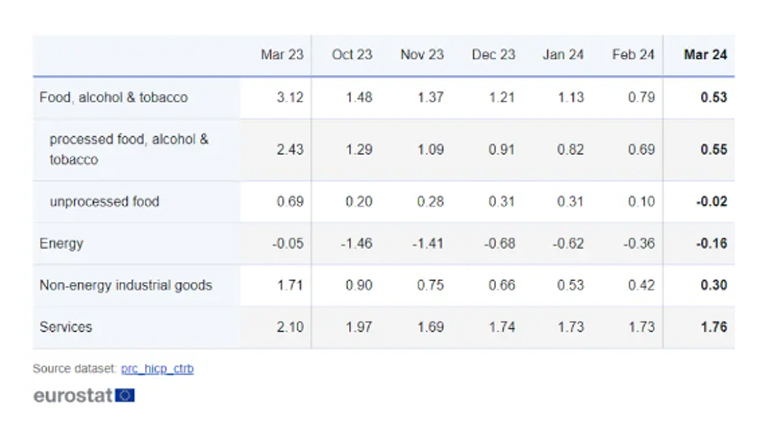782x440 pixels.
Task: Click the EU flag icon
Action: click(125, 395)
